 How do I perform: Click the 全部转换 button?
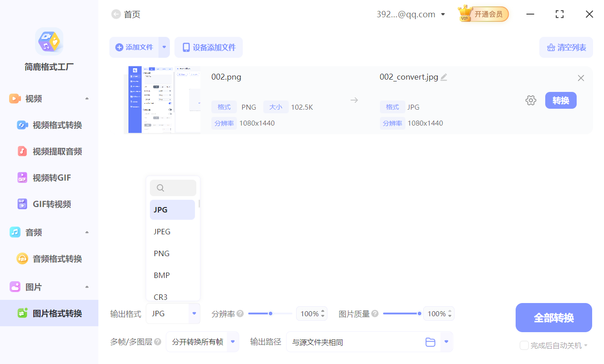pyautogui.click(x=553, y=317)
